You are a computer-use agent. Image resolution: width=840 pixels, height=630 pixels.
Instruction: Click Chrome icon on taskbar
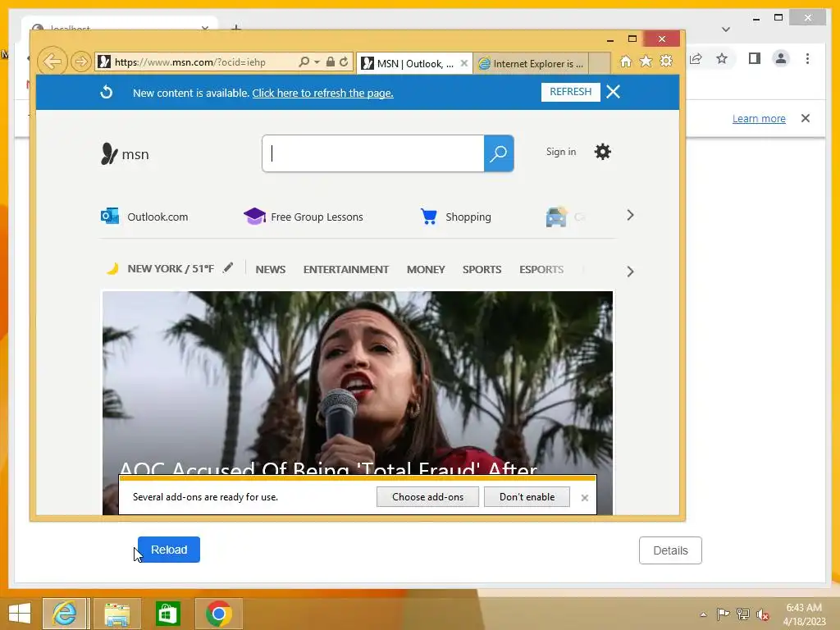point(218,614)
